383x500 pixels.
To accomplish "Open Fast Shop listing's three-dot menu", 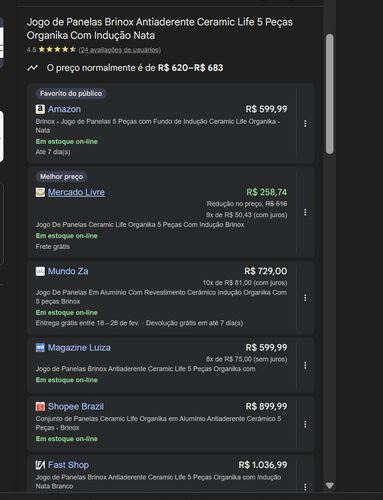I will point(305,487).
